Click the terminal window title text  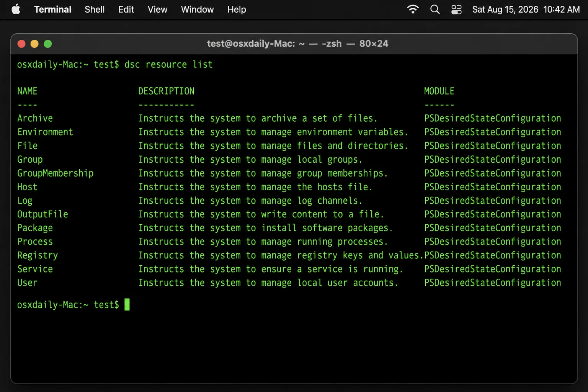[x=297, y=44]
